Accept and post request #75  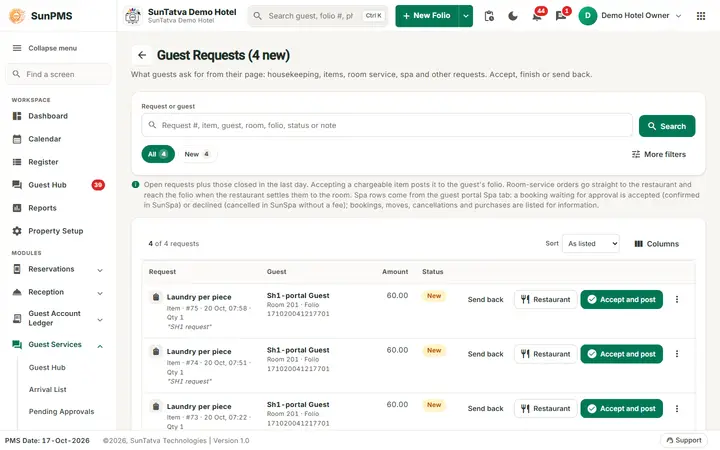[x=621, y=299]
